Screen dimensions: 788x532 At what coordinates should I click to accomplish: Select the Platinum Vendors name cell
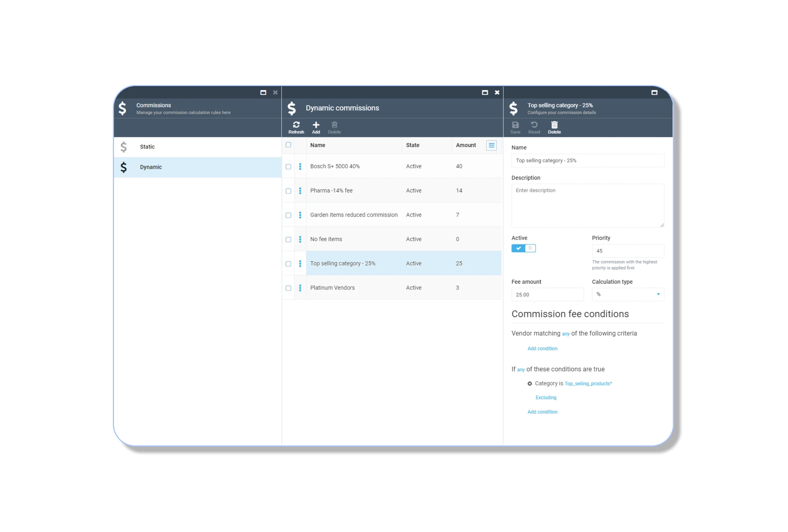coord(333,288)
